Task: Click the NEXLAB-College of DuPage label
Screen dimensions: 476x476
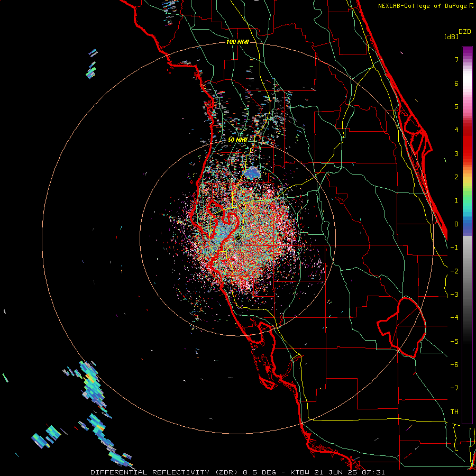Action: point(422,6)
